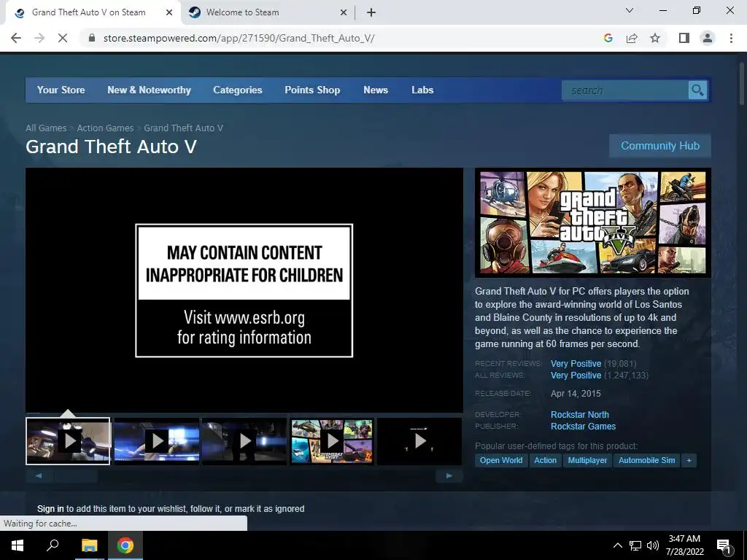Play the fifth dark trailer thumbnail
Screen dimensions: 747x560
(x=419, y=441)
